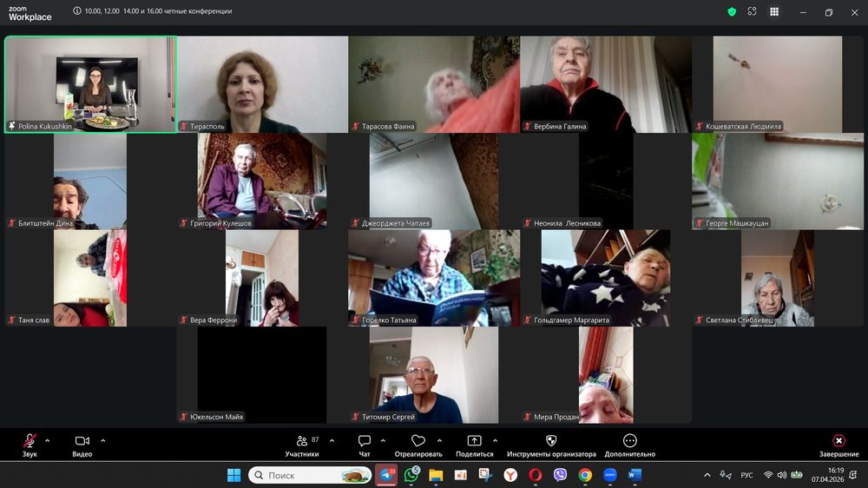The image size is (868, 488).
Task: Click the Share screen button
Action: tap(474, 445)
